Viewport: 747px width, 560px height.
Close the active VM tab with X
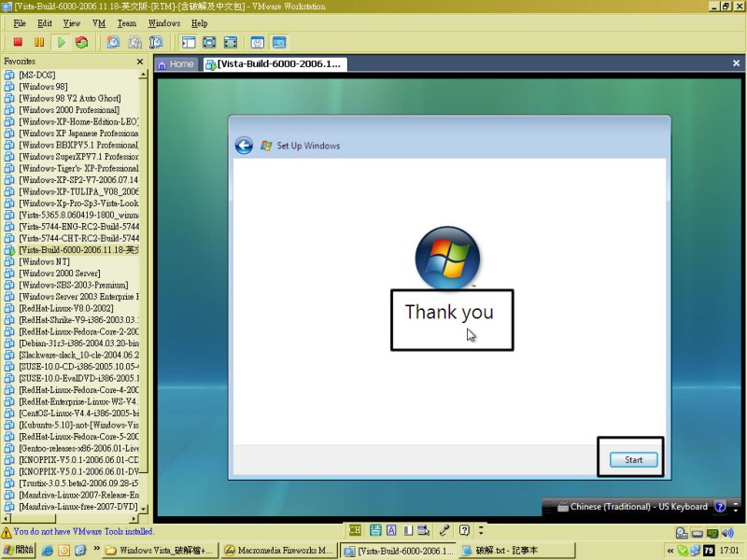click(736, 63)
